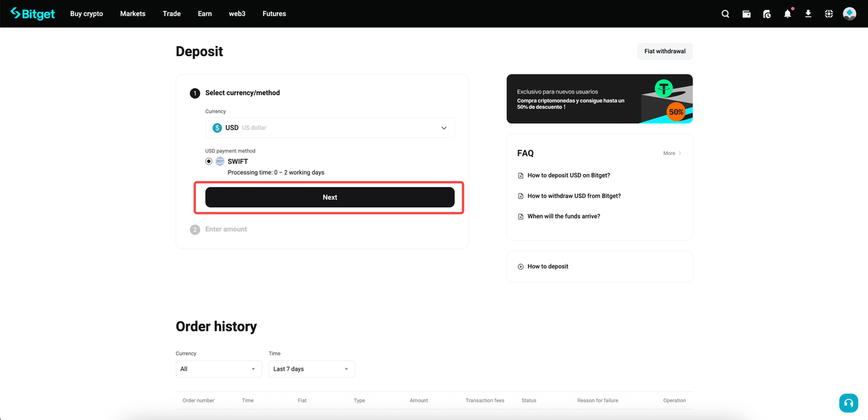Image resolution: width=868 pixels, height=420 pixels.
Task: Expand the Currency filter showing All
Action: click(218, 369)
